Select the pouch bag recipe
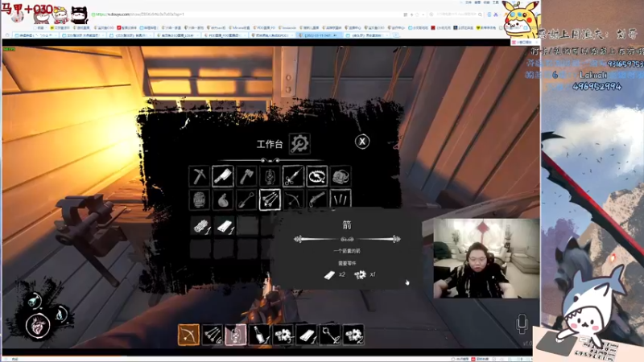644x362 pixels. pyautogui.click(x=223, y=200)
